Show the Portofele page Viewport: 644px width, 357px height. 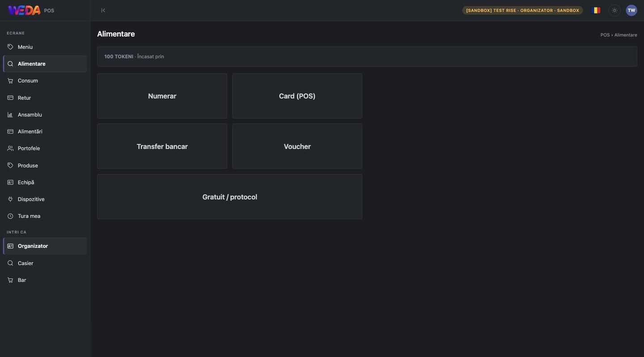tap(45, 148)
